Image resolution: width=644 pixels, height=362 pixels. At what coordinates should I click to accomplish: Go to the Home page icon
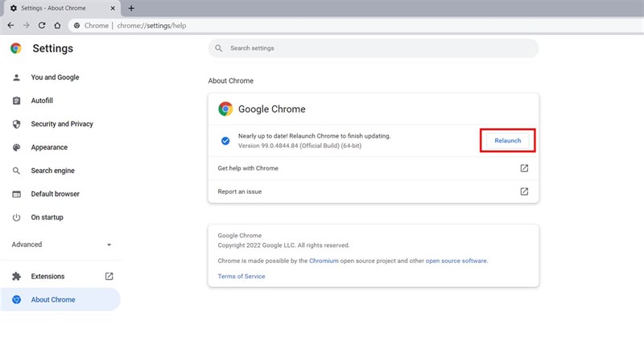(57, 26)
